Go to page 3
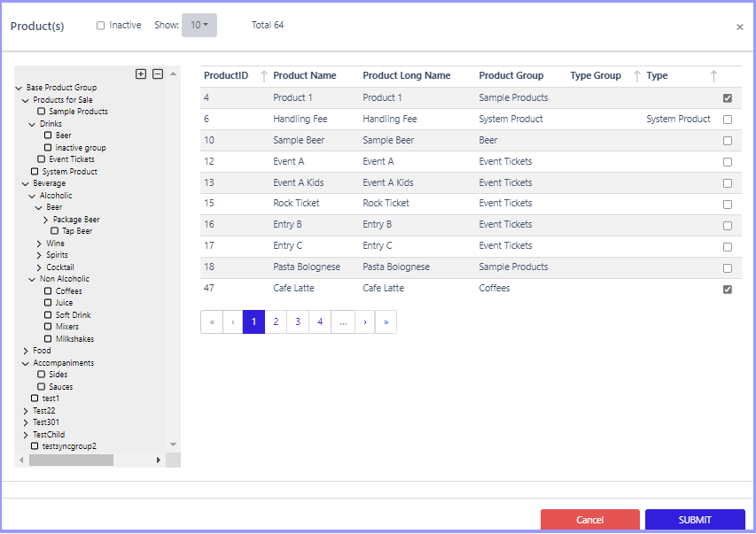This screenshot has height=534, width=756. pyautogui.click(x=298, y=322)
